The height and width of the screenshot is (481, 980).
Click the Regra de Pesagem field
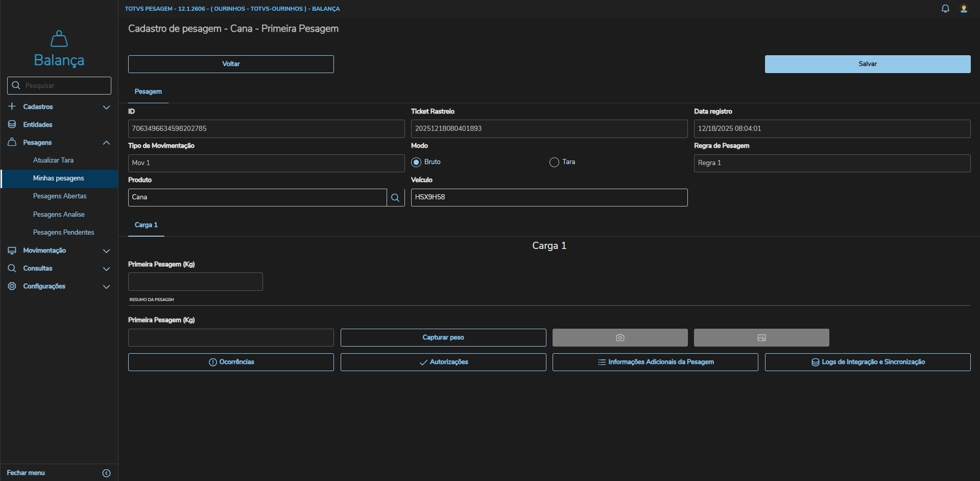832,163
